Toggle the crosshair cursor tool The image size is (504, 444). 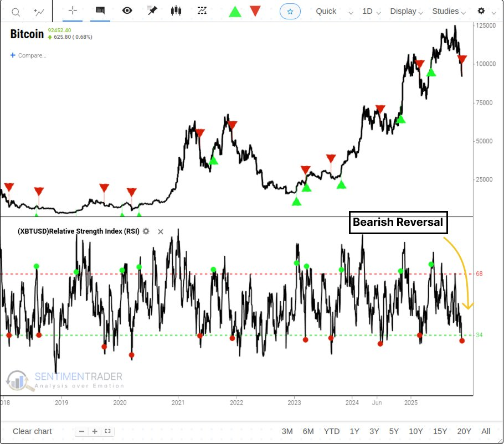[x=73, y=11]
